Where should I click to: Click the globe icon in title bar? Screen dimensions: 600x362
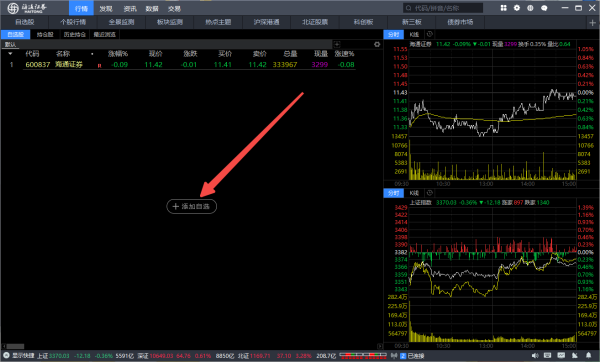click(x=530, y=8)
